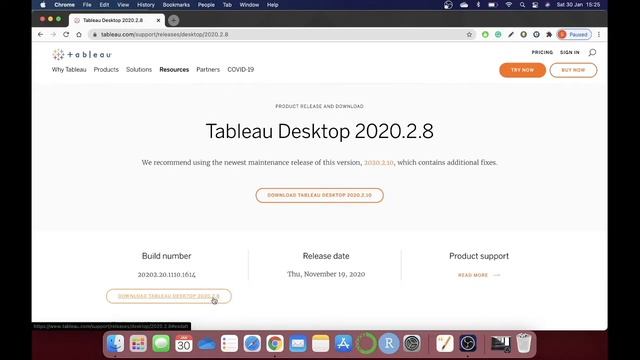Open Mail from the Dock
Viewport: 640px width, 360px height.
coord(298,343)
